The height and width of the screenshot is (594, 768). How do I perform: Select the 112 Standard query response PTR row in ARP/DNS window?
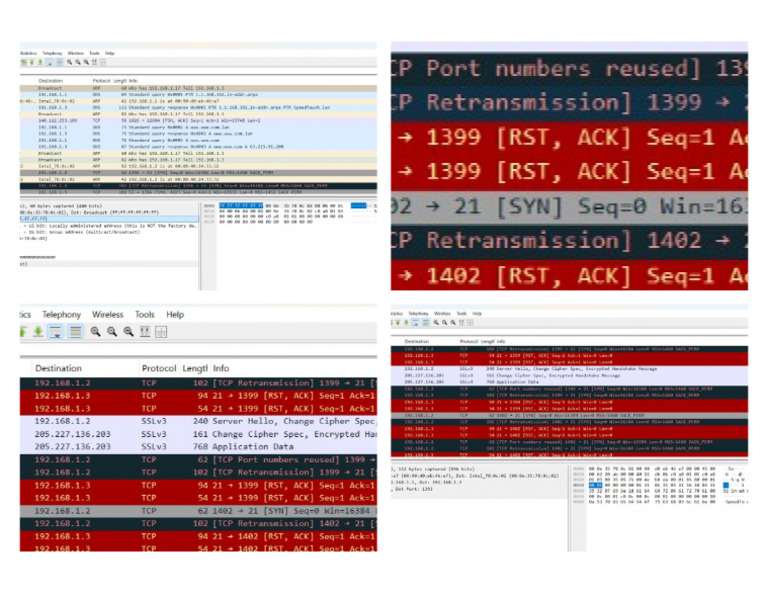(x=198, y=107)
